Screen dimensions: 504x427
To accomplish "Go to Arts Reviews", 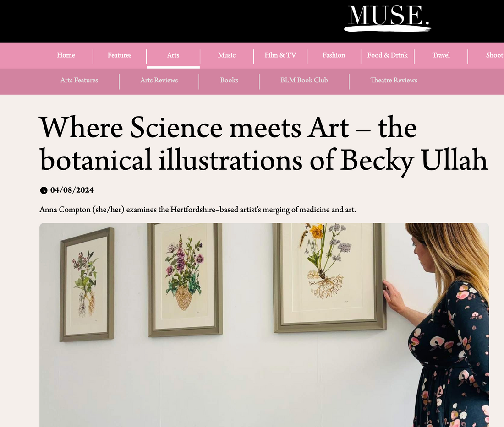I will (x=159, y=81).
